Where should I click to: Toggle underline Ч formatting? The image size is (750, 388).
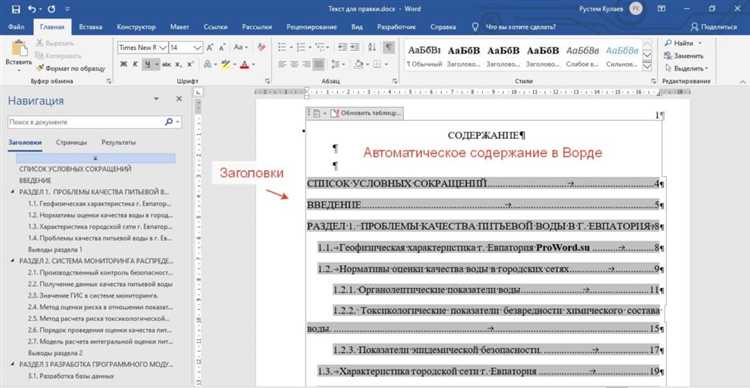148,64
